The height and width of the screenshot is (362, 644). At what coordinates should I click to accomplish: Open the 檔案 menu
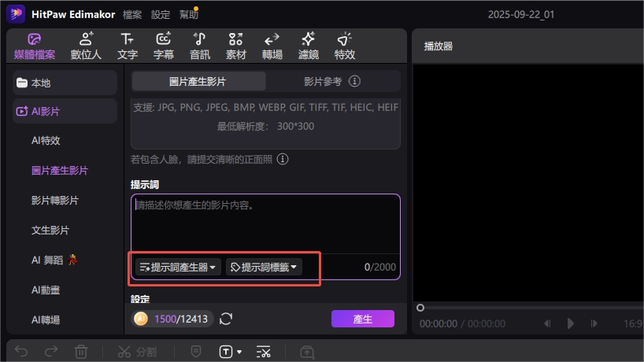132,15
